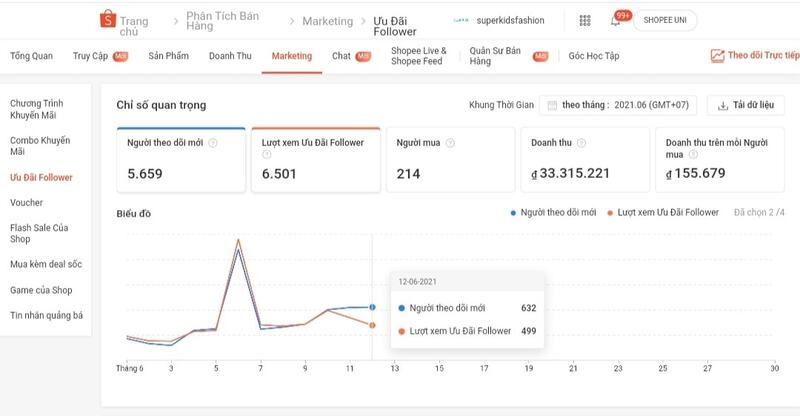Click help icon beside Người theo dõi mới
This screenshot has width=800, height=416.
point(213,143)
